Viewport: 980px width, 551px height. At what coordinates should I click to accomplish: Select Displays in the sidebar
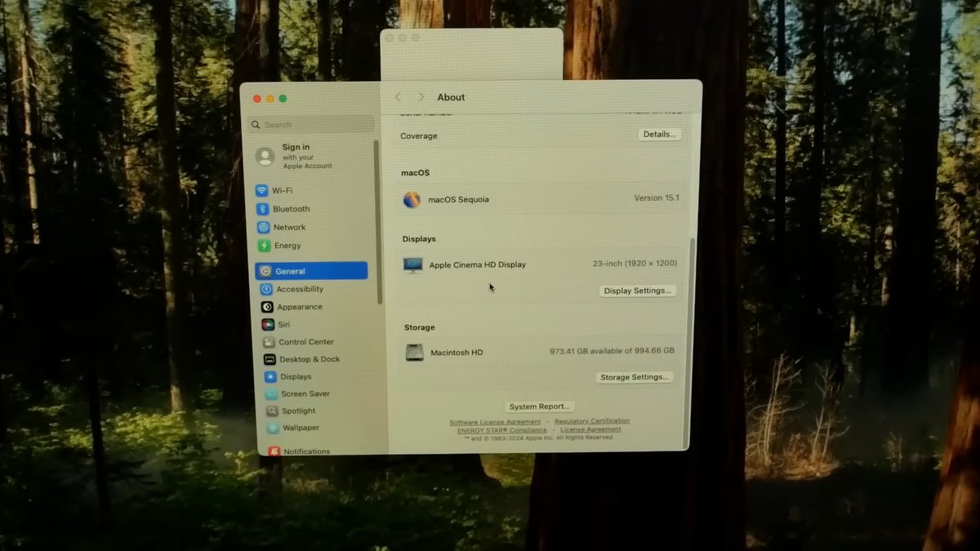coord(296,376)
